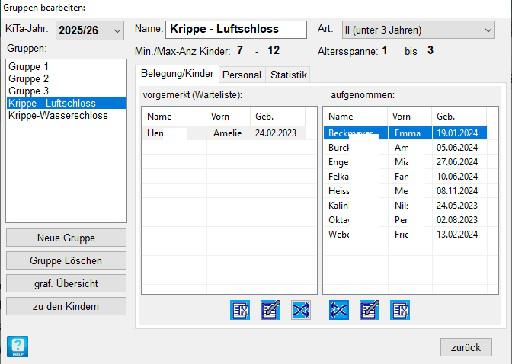512x364 pixels.
Task: Select Krippe-Wasserschloss in the Gruppen list
Action: pos(58,115)
